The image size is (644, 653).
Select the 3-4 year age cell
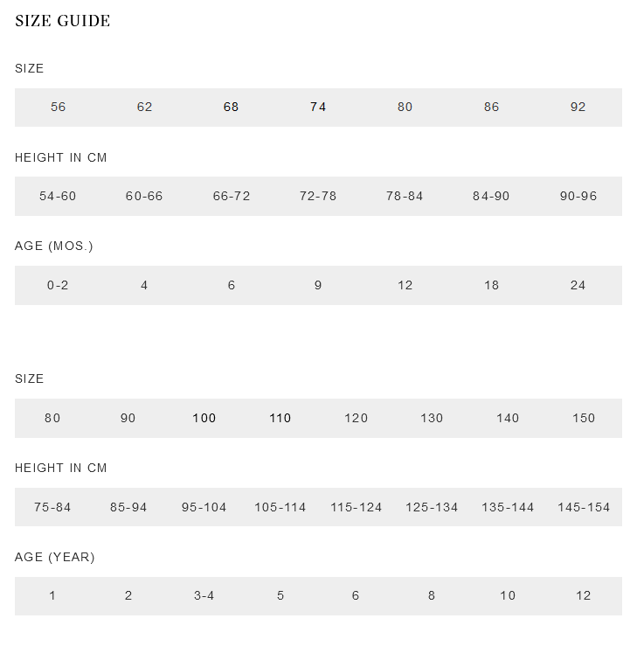click(x=204, y=596)
